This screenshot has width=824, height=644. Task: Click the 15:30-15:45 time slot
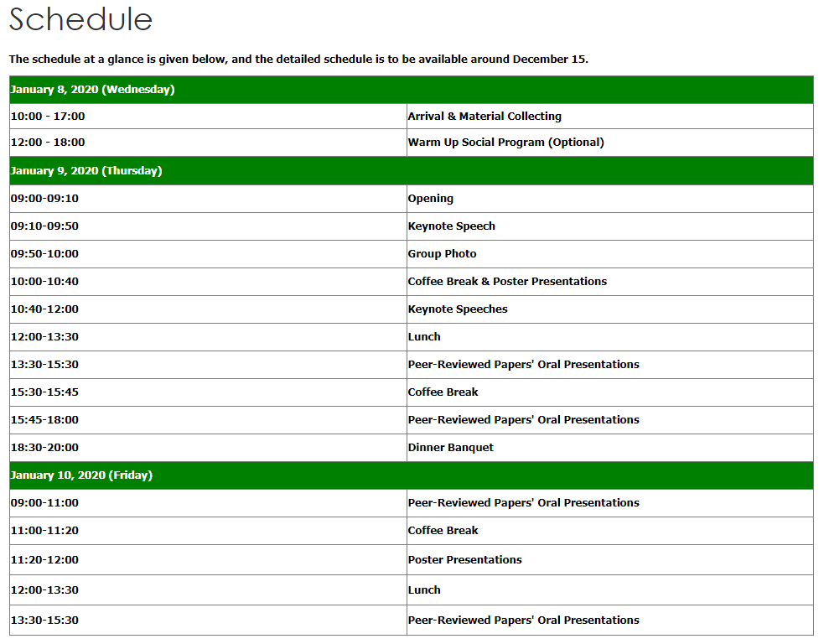tap(44, 392)
